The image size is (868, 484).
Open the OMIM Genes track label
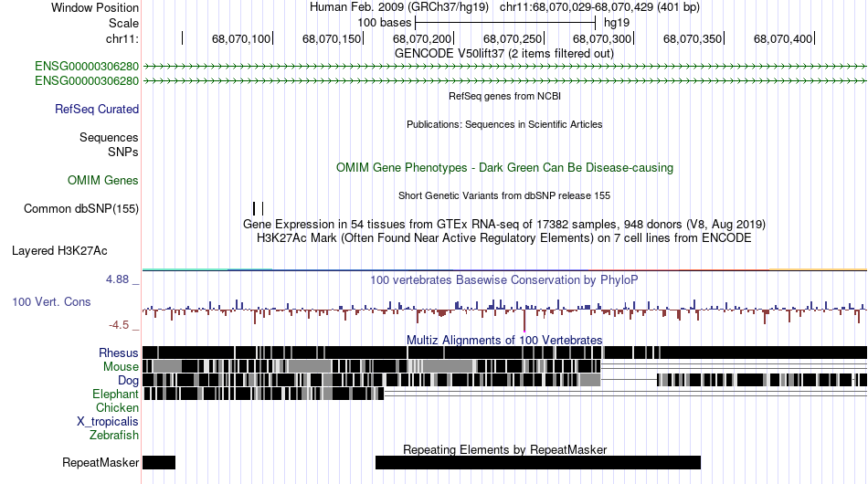(x=103, y=180)
